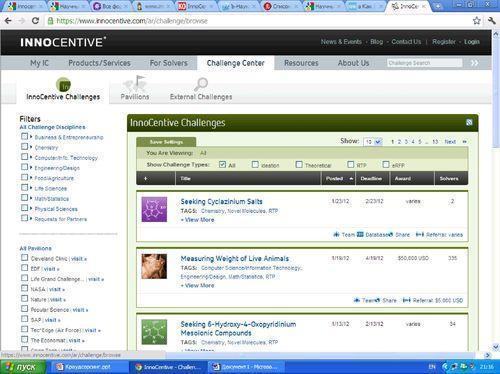Click the plus icon in table header
This screenshot has height=374, width=500.
coord(145,179)
